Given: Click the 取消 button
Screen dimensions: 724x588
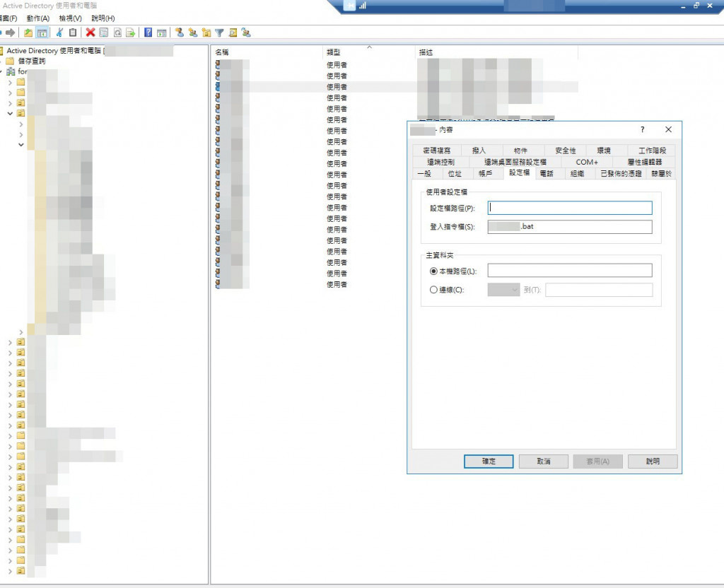Looking at the screenshot, I should [544, 461].
